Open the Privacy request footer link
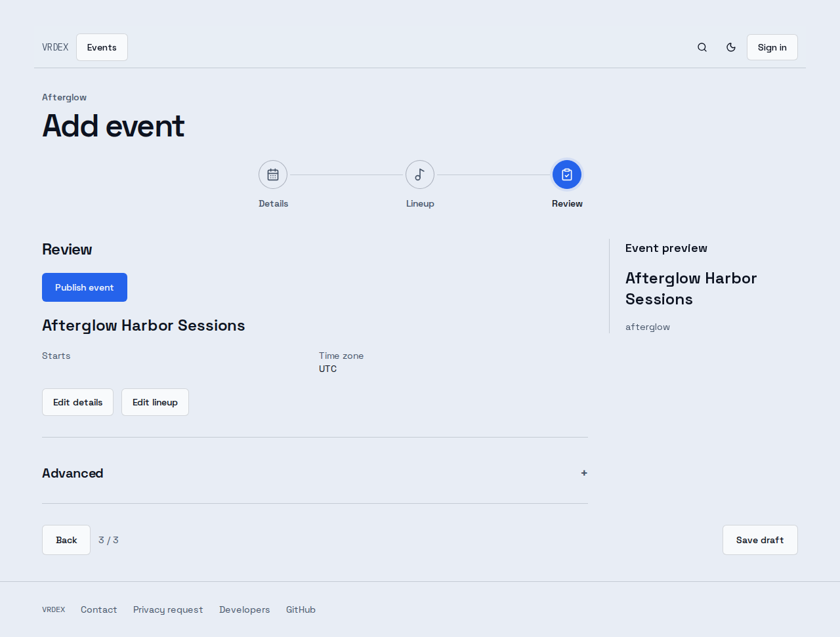This screenshot has width=840, height=637. pos(168,609)
